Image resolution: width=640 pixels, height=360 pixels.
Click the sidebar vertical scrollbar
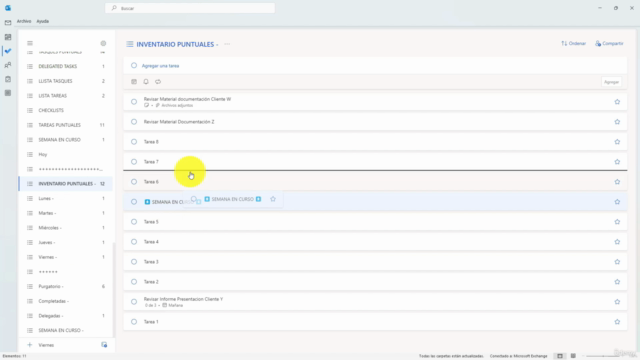tap(114, 290)
